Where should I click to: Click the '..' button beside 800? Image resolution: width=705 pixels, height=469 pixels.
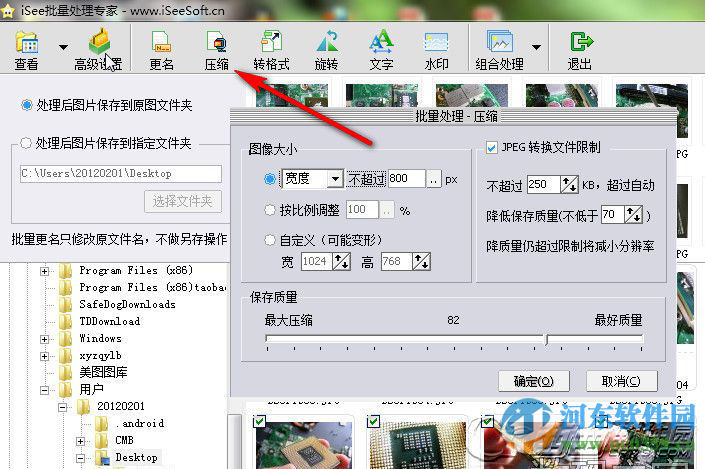click(433, 179)
